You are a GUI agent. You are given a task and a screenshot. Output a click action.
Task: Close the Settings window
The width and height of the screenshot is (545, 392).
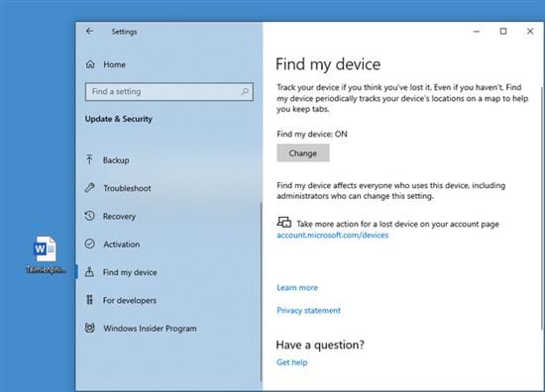530,32
